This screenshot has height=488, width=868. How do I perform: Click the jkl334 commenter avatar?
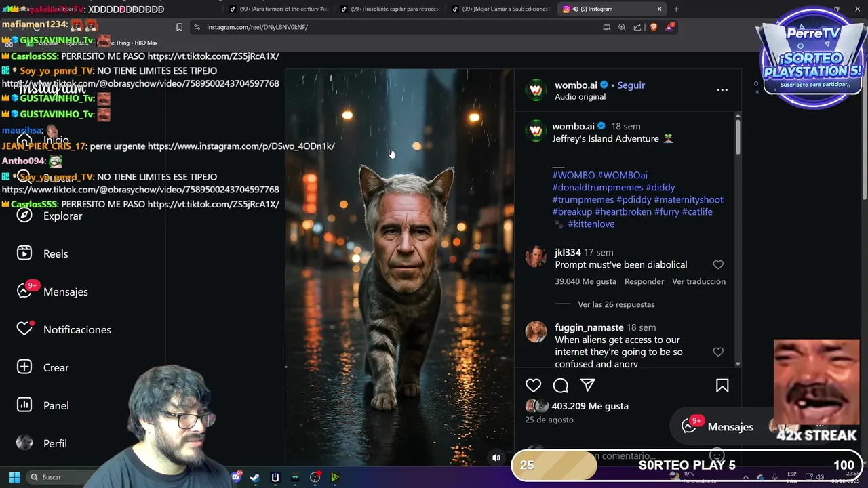point(536,257)
